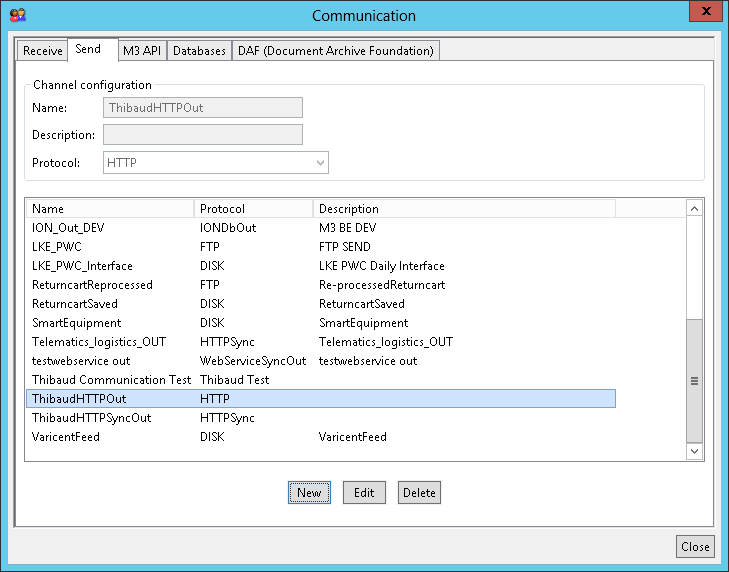This screenshot has height=572, width=729.
Task: Open the M3 API tab
Action: pos(141,51)
